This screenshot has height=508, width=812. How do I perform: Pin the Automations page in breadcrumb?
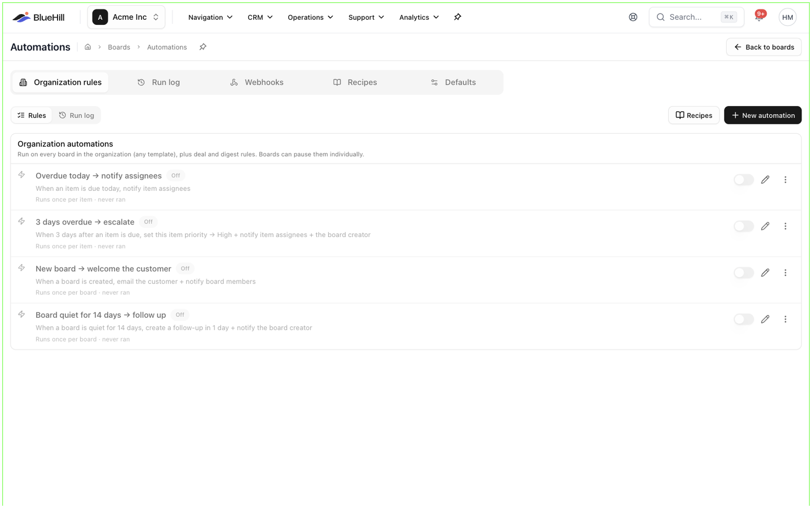pos(203,47)
